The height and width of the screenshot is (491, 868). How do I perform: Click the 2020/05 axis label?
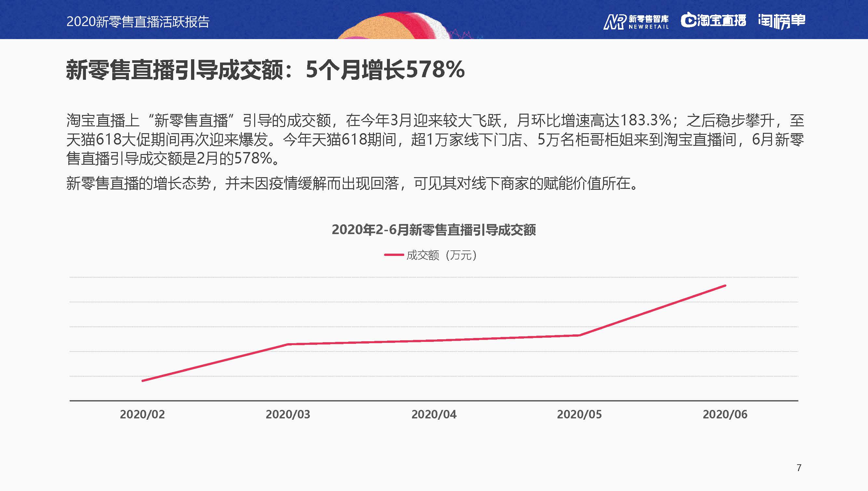[579, 414]
